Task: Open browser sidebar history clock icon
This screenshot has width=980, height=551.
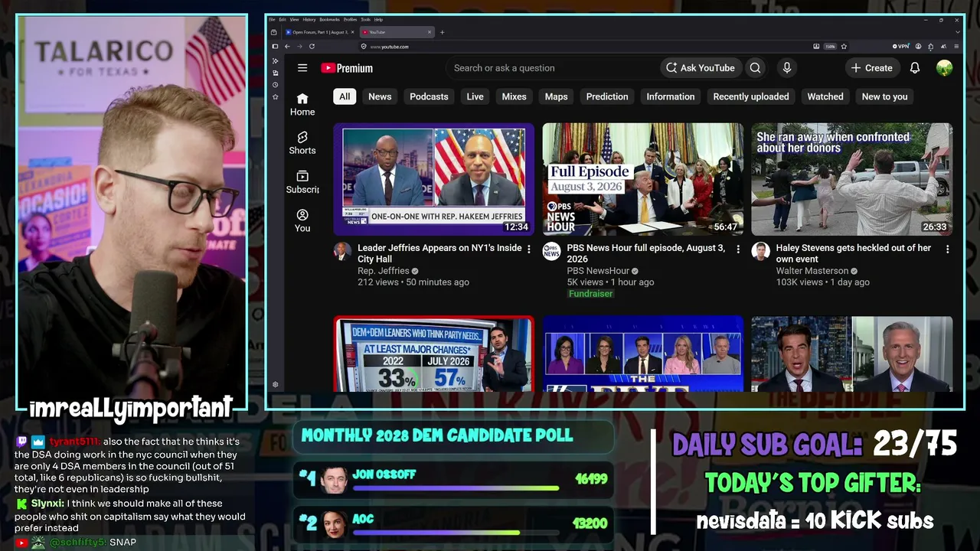Action: pos(275,85)
